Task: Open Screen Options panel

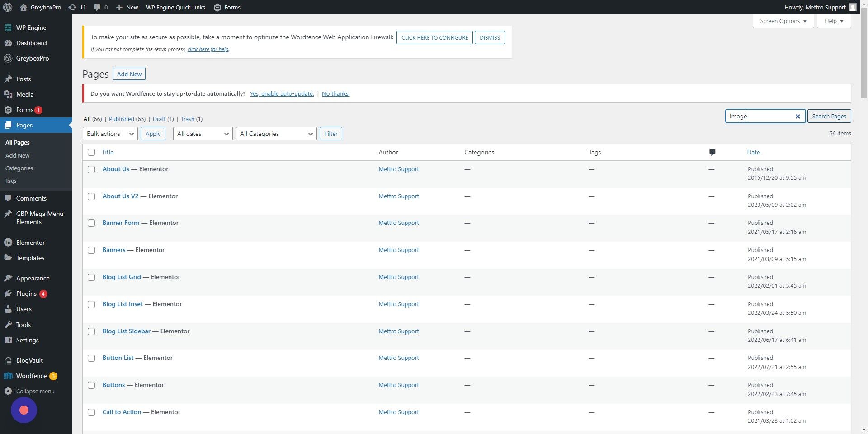Action: (783, 21)
